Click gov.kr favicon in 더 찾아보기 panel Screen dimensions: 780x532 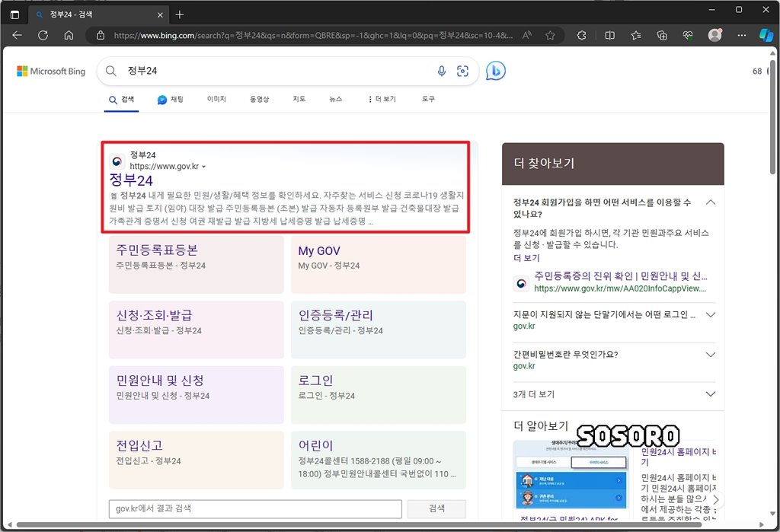coord(521,283)
